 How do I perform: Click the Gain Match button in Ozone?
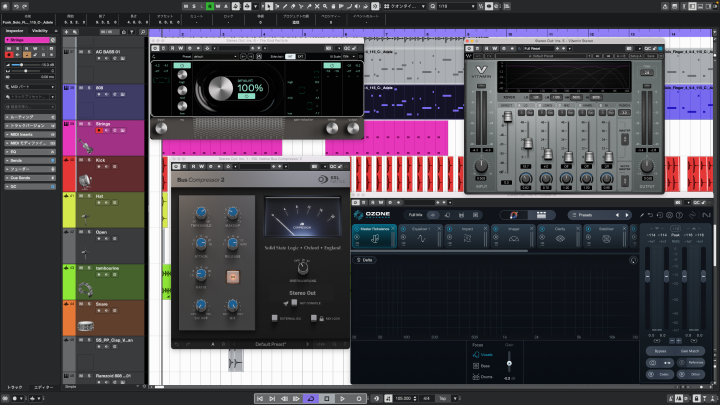click(690, 351)
